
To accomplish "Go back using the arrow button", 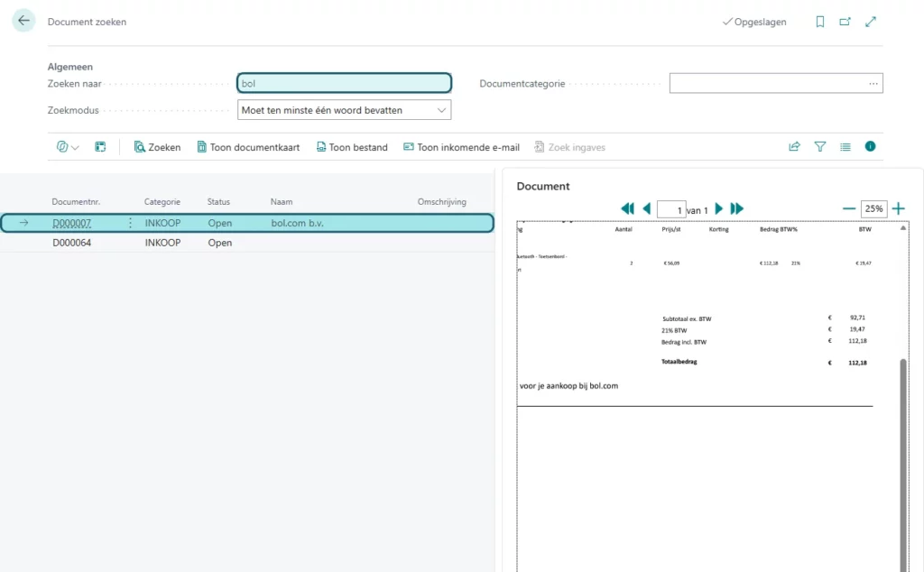I will click(x=23, y=22).
